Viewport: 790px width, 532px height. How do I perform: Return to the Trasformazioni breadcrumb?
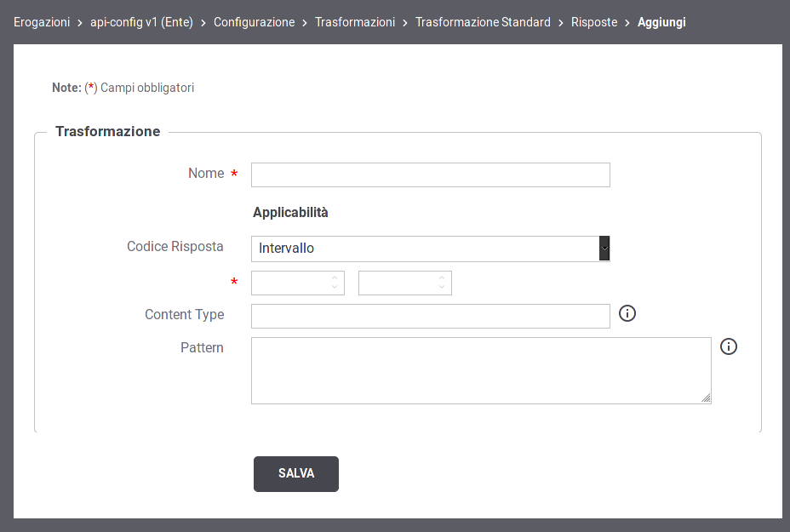pyautogui.click(x=355, y=22)
